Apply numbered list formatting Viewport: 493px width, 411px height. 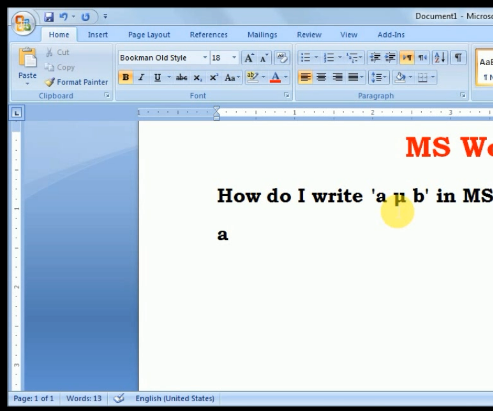pyautogui.click(x=329, y=58)
